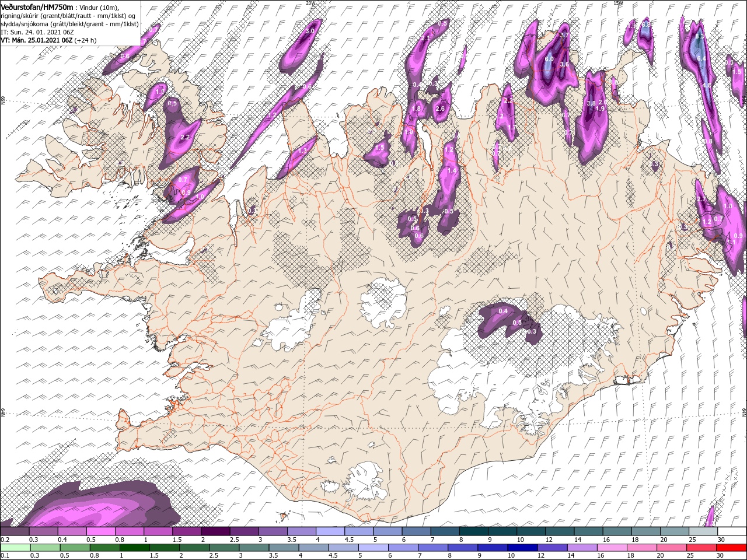Click the 15W longitude label
The image size is (747, 560).
(x=618, y=3)
